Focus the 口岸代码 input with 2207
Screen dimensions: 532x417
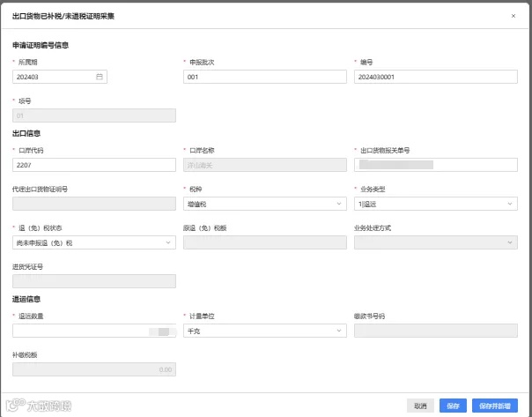[94, 165]
